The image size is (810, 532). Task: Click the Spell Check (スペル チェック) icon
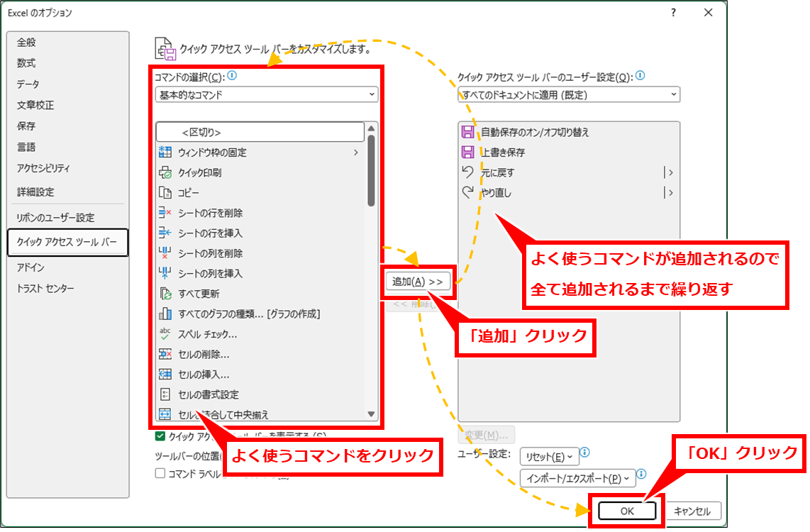pos(165,334)
